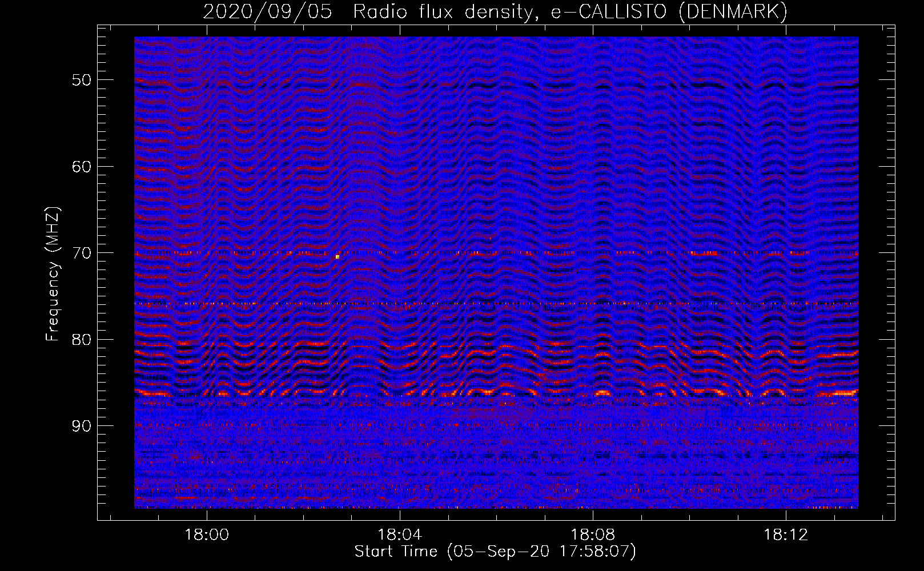Click the 70 frequency axis label

tap(82, 253)
